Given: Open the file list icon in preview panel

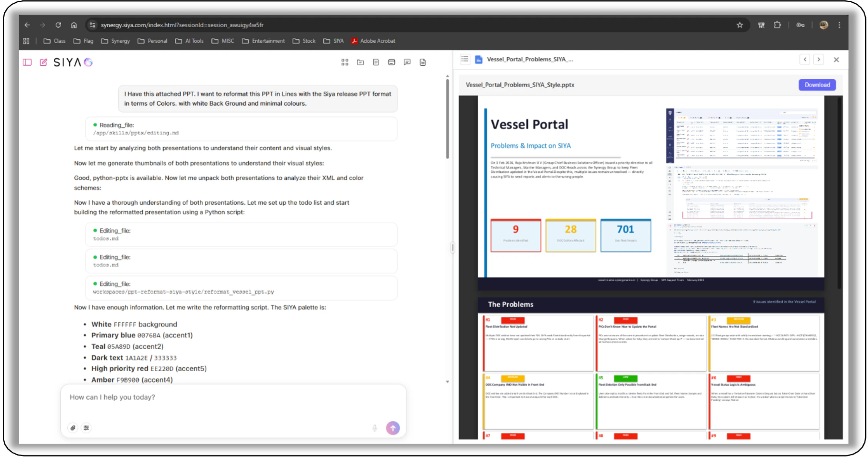Looking at the screenshot, I should pyautogui.click(x=465, y=59).
